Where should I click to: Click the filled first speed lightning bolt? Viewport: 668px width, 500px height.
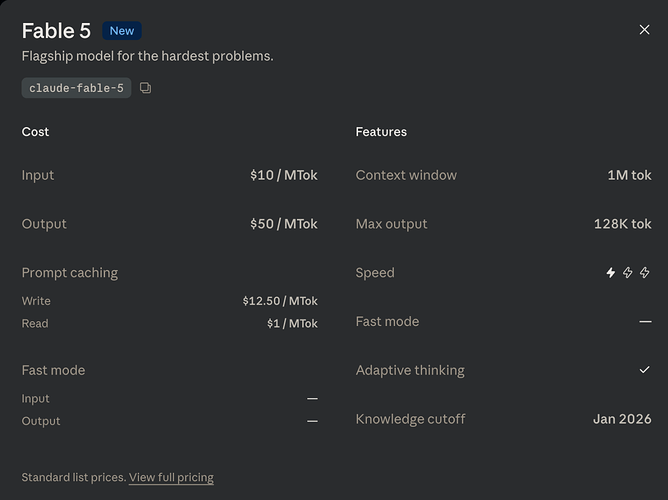(x=610, y=273)
